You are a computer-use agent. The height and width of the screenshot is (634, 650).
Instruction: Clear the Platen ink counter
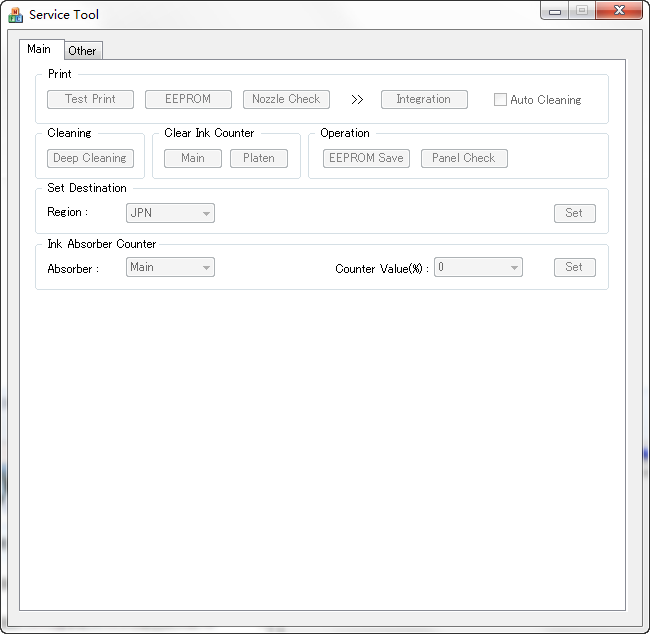click(x=259, y=158)
